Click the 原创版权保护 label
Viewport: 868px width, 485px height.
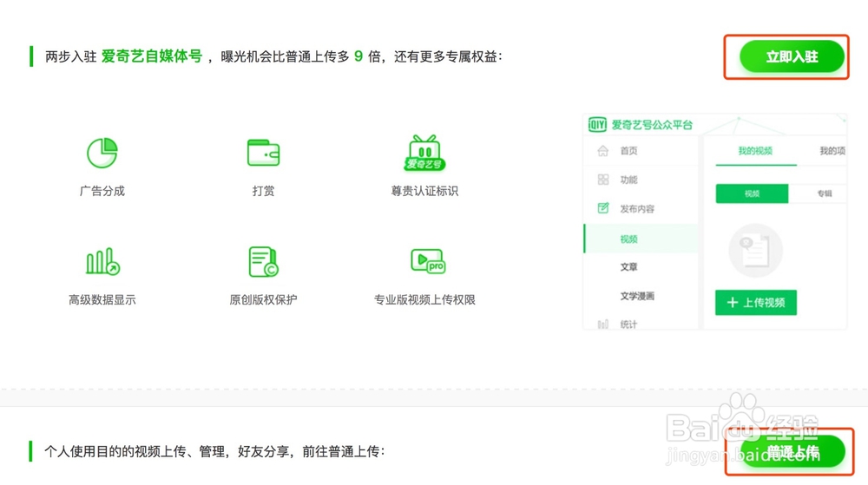click(263, 299)
